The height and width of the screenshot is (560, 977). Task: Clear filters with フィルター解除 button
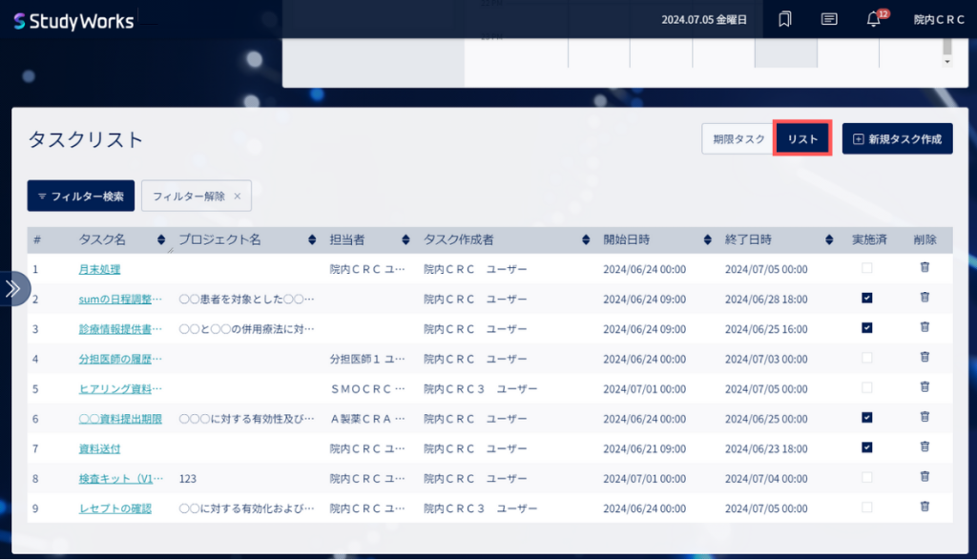coord(197,197)
